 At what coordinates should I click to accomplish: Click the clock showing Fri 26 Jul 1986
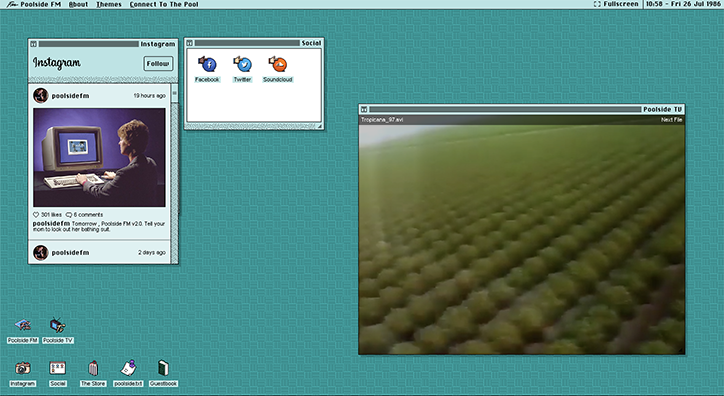(x=683, y=4)
